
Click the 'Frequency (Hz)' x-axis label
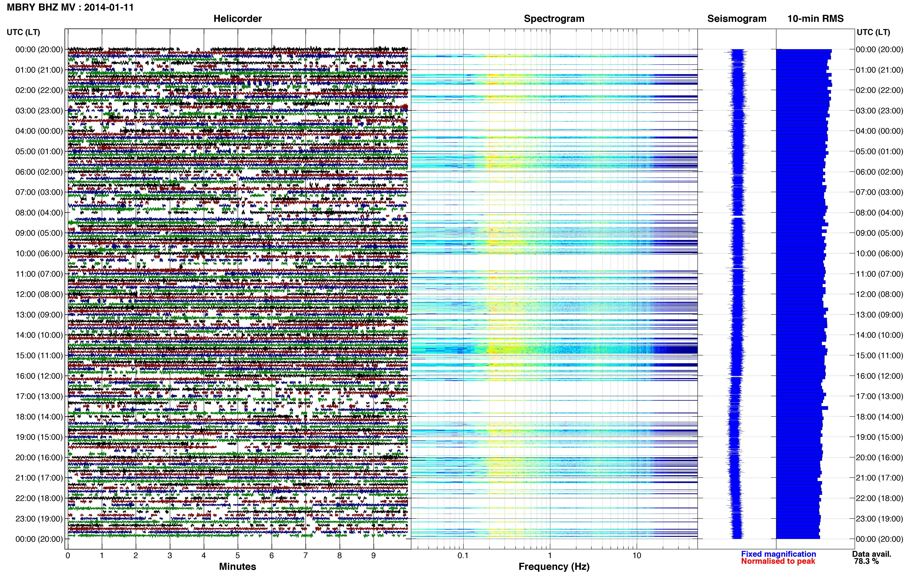click(554, 566)
